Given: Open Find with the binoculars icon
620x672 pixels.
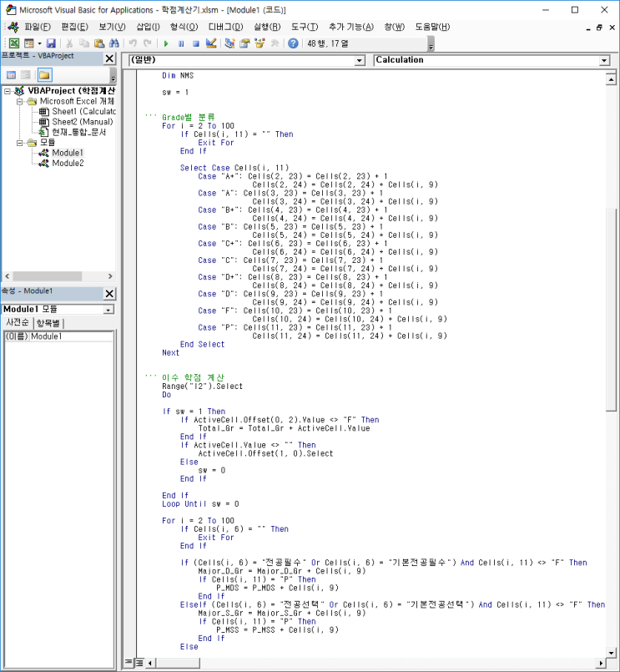Looking at the screenshot, I should pos(114,43).
